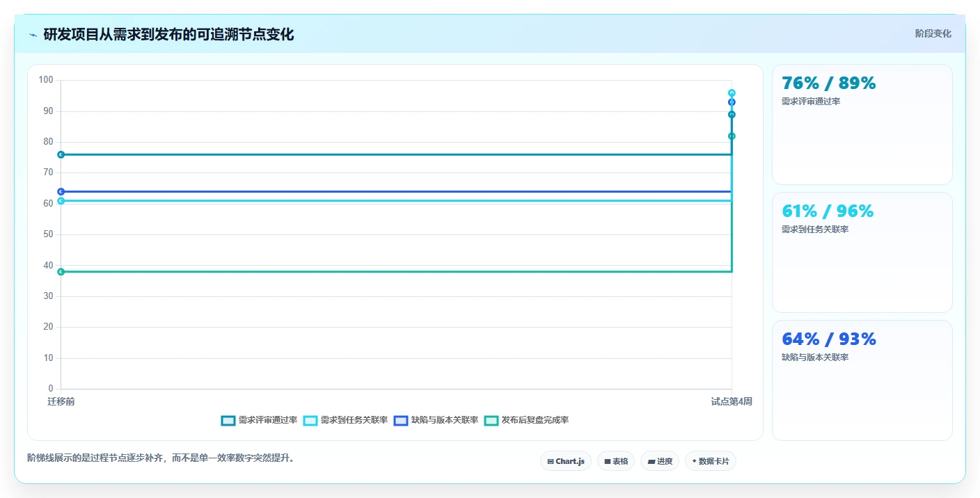980x498 pixels.
Task: Click the Chart.js tag
Action: point(566,461)
